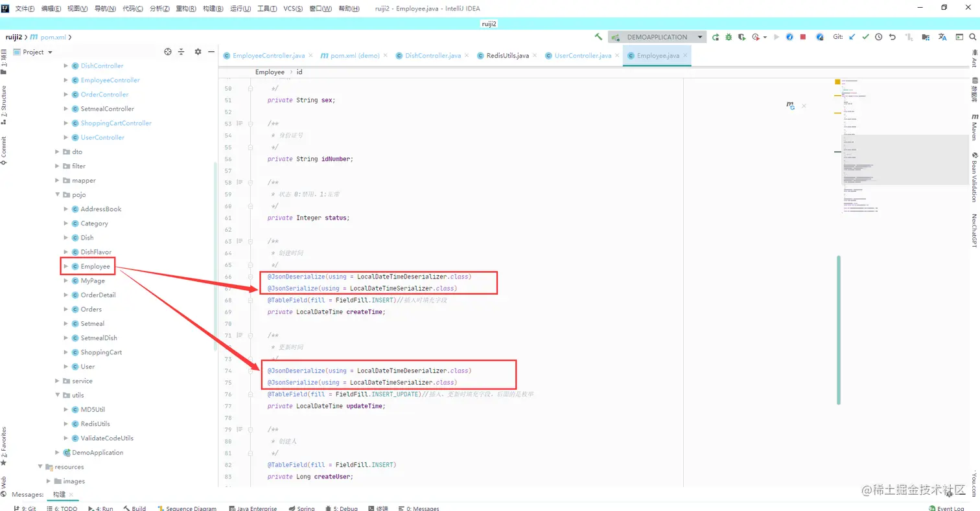
Task: Switch to the UserController.java tab
Action: (583, 56)
